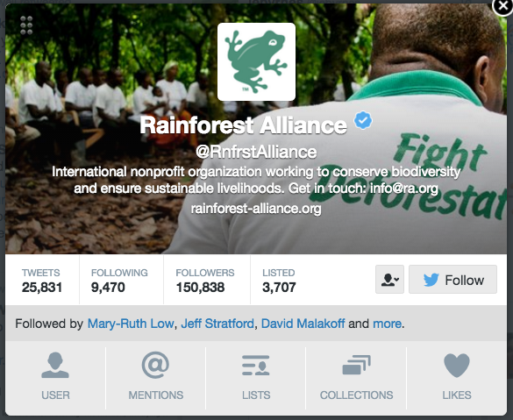Screen dimensions: 513x420
Task: Click the Follow button
Action: point(452,280)
